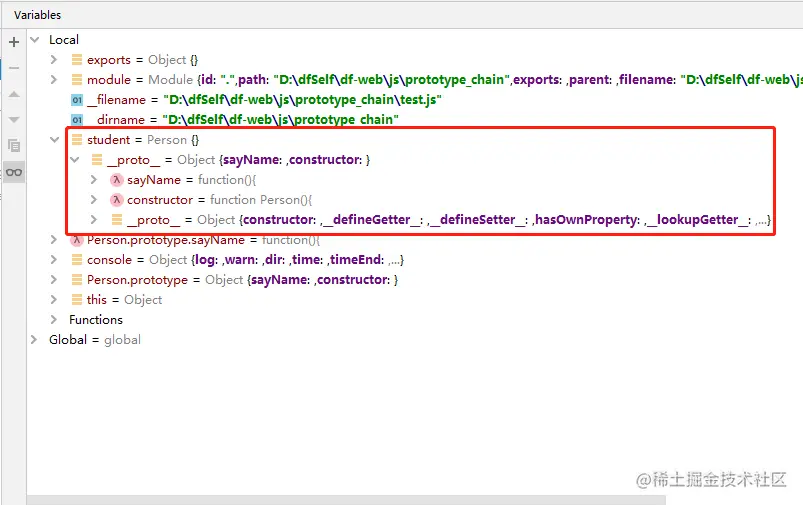Click the Person.prototype.sayName lambda icon
Screen dimensions: 803x505
77,240
